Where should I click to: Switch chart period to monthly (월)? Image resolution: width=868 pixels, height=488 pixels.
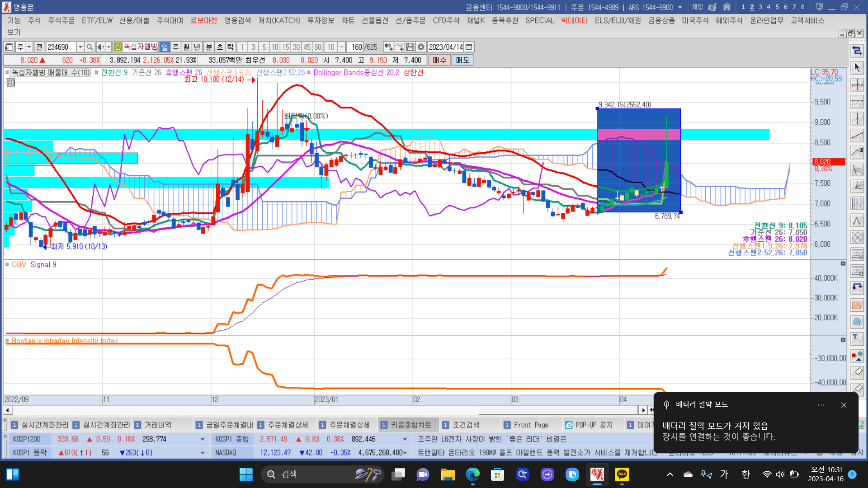[x=186, y=47]
